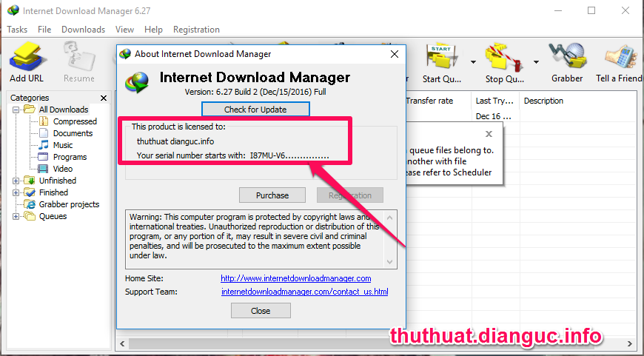Minimize the Internet Download Manager window
Viewport: 644px width, 356px height.
557,10
